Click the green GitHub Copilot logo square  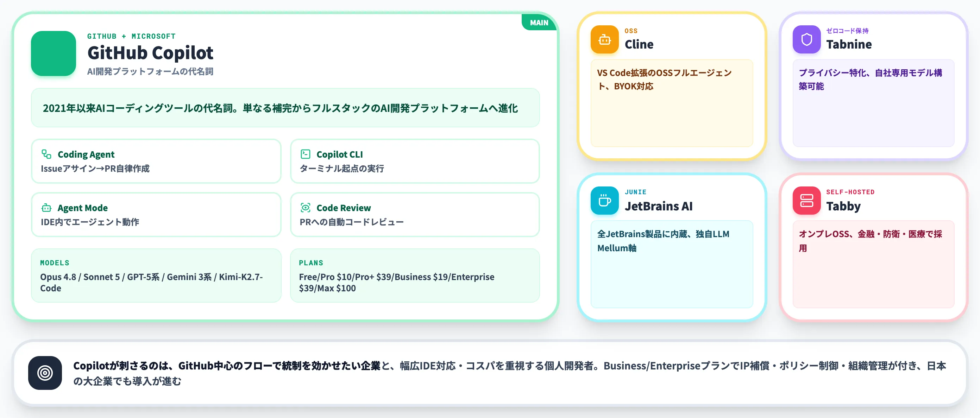click(53, 53)
